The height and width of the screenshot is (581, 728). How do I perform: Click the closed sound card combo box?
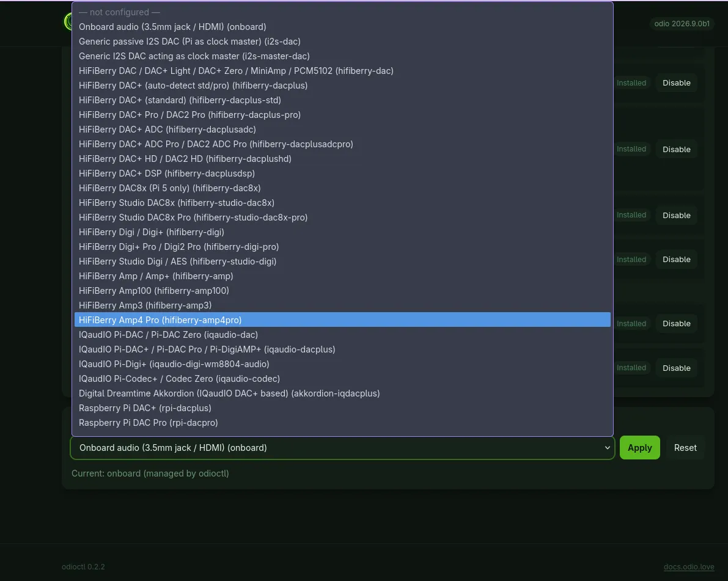342,448
